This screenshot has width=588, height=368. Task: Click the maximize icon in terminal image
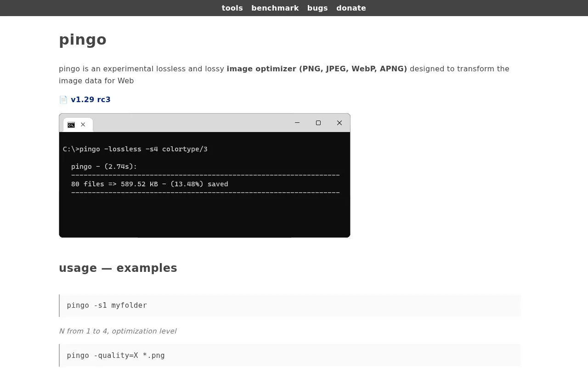[318, 123]
